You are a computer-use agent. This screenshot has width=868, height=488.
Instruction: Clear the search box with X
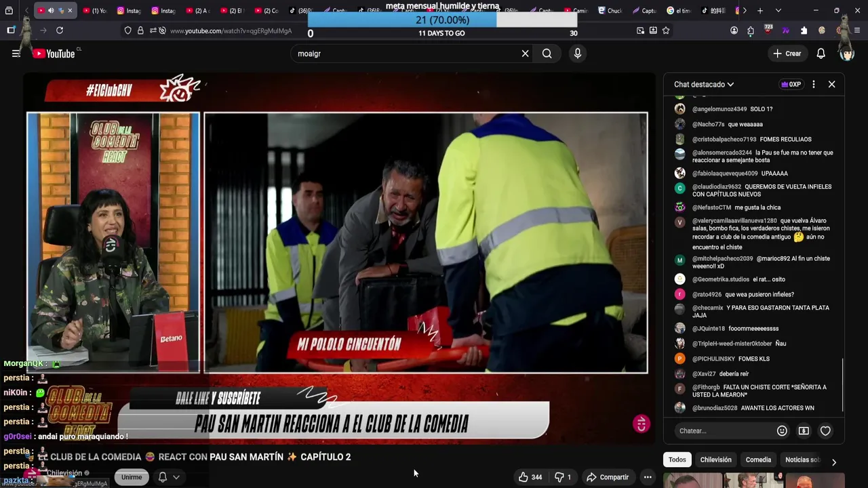(525, 54)
